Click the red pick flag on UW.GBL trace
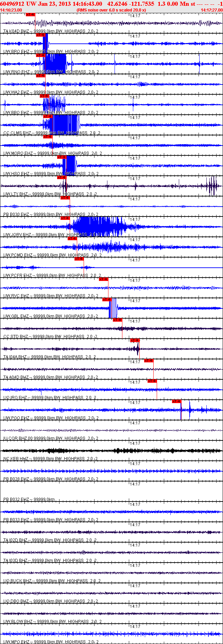The height and width of the screenshot is (644, 223). point(107,300)
